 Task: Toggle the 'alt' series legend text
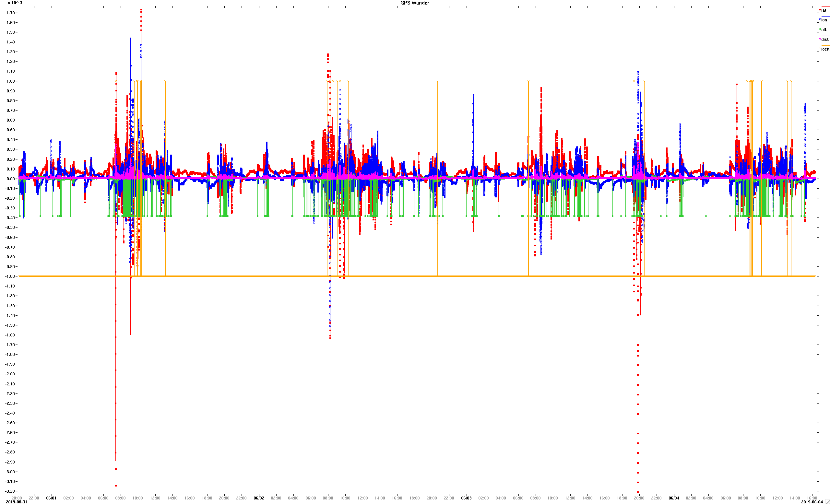tap(824, 30)
